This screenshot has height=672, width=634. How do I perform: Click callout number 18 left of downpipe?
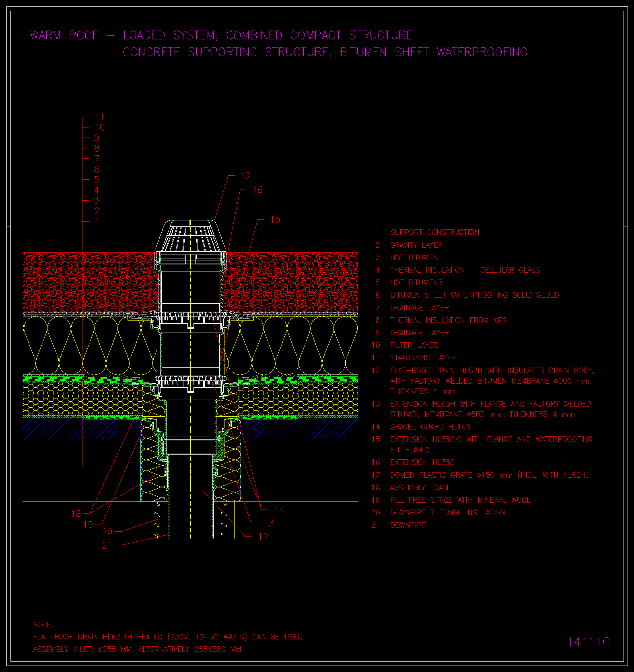pyautogui.click(x=76, y=514)
